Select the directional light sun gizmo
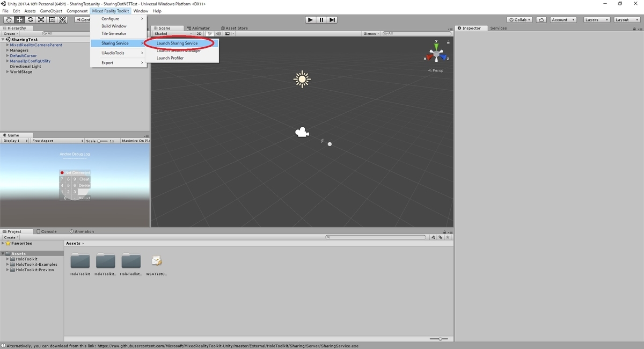This screenshot has height=349, width=644. (x=302, y=79)
